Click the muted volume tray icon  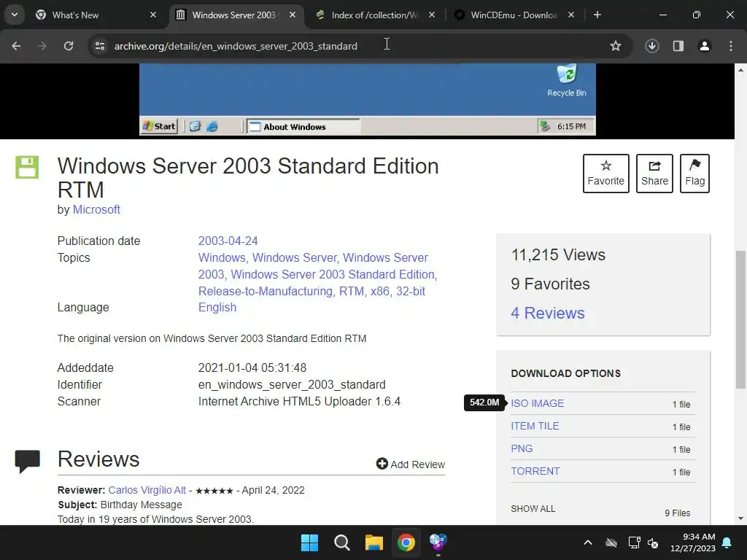[653, 542]
